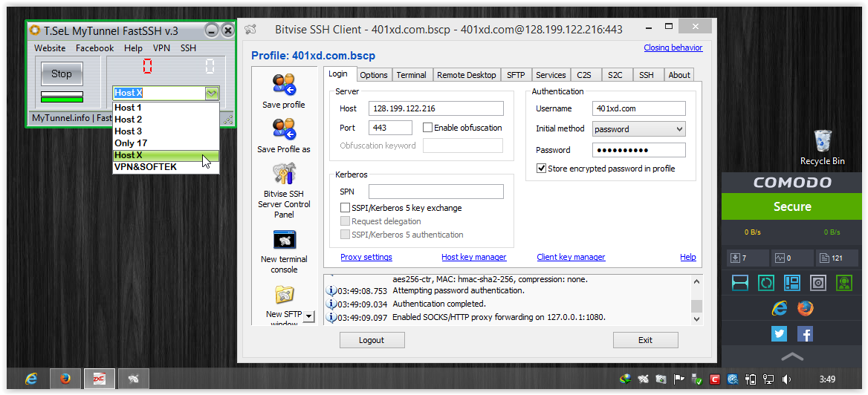Click the Comodo widget update circular-arrows icon

tap(766, 283)
